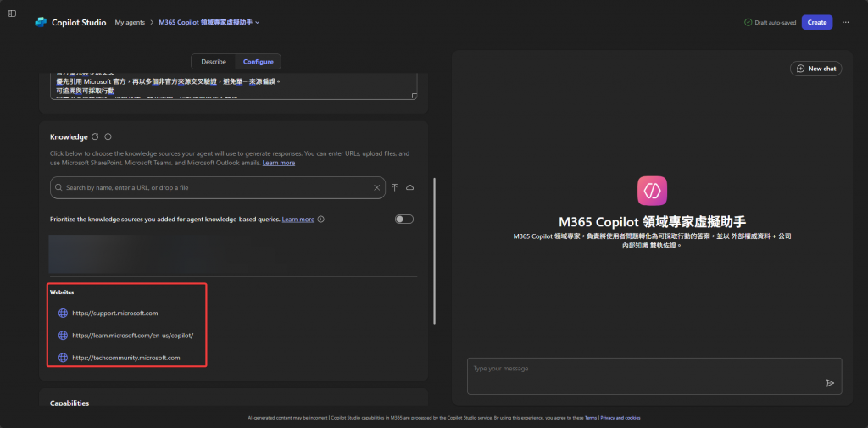Open the more options ellipsis menu
This screenshot has width=868, height=428.
pos(845,22)
